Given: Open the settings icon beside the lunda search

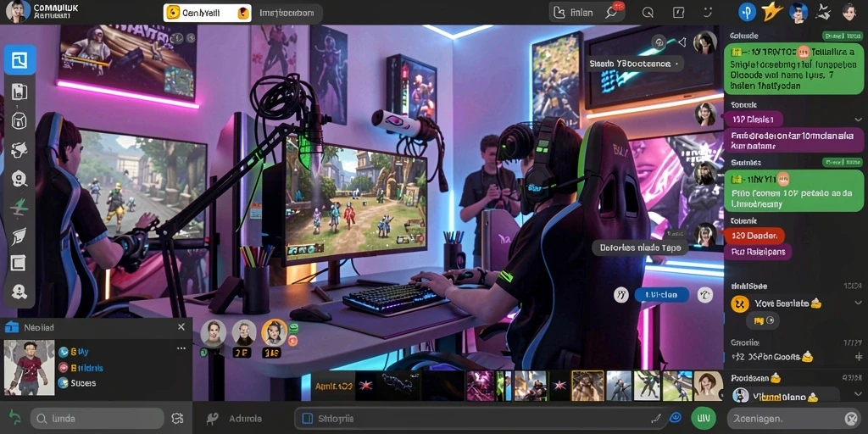Looking at the screenshot, I should pos(177,419).
